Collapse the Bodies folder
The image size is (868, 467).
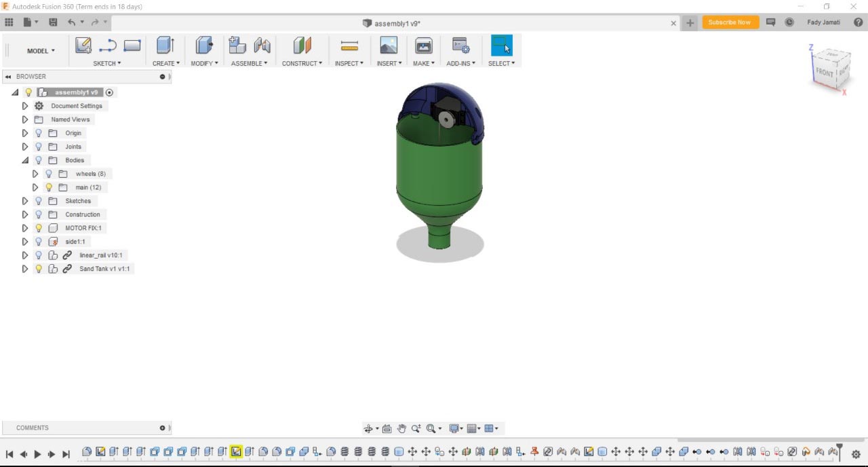coord(25,160)
